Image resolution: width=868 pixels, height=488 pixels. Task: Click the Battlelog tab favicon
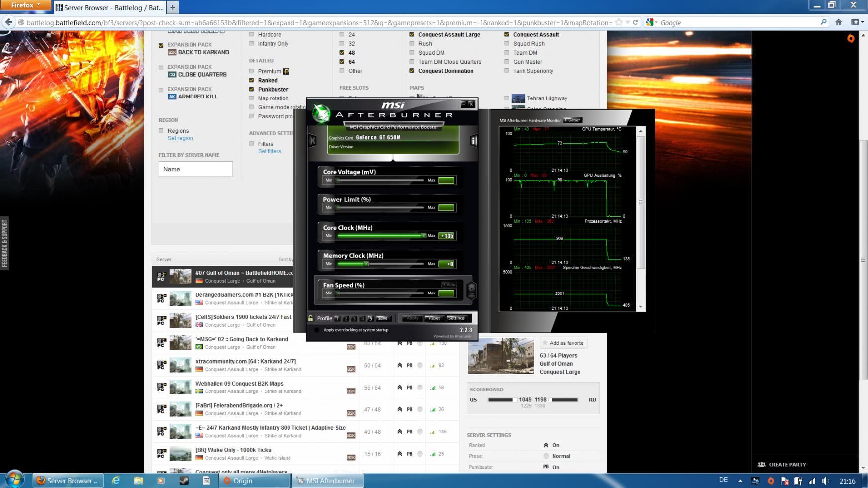click(x=59, y=7)
